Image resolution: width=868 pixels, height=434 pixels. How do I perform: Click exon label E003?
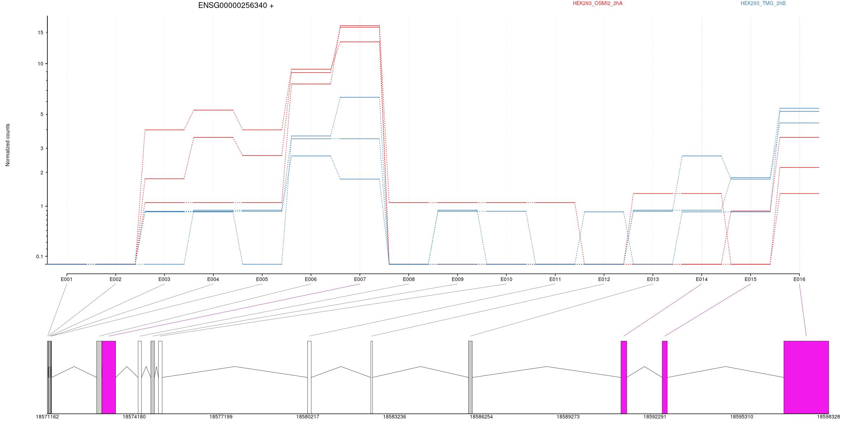click(164, 279)
